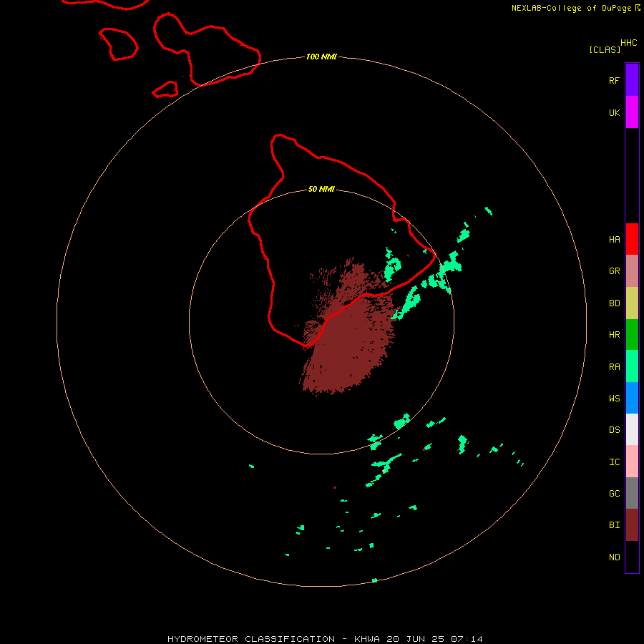Click the DS white legend swatch
The image size is (644, 644).
point(632,429)
